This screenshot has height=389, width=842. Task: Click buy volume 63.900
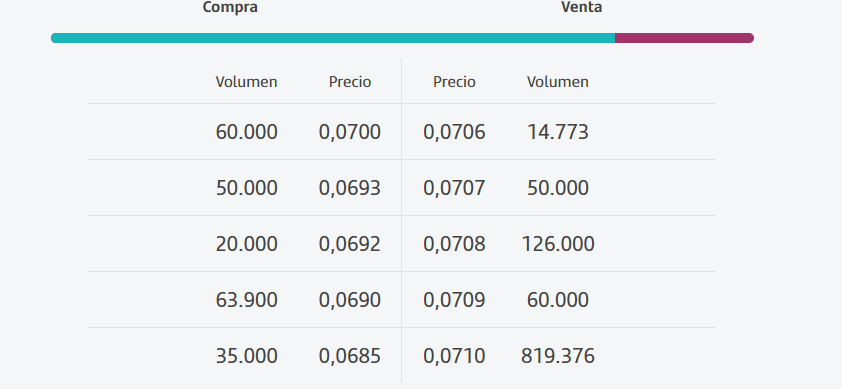pyautogui.click(x=246, y=300)
